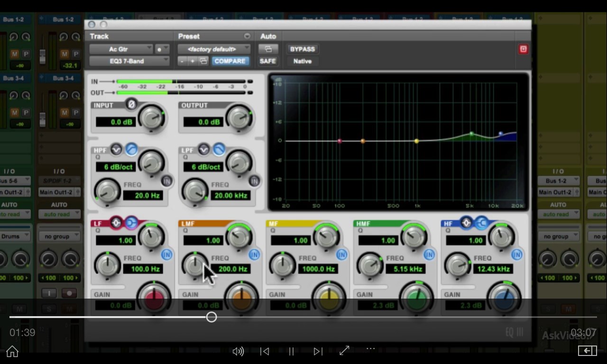
Task: Toggle the LMF band IN button
Action: click(x=254, y=255)
